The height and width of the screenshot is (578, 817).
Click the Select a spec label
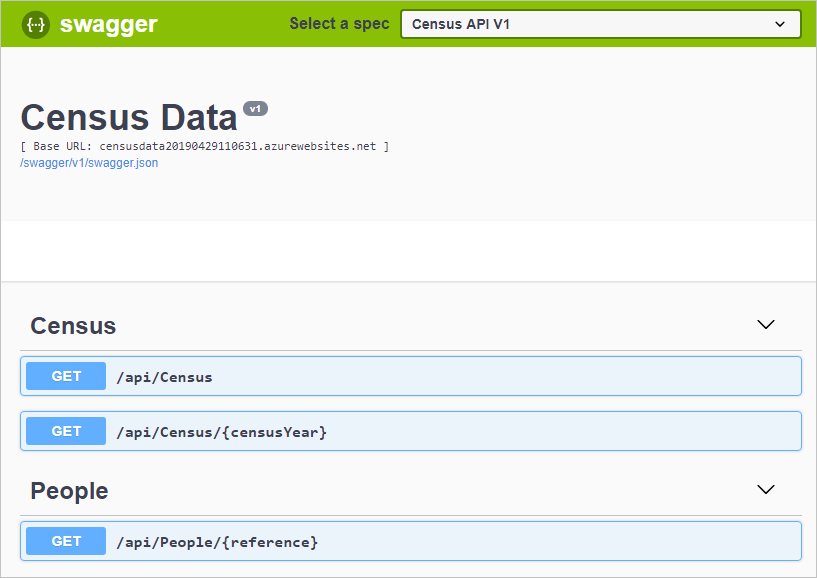coord(339,23)
